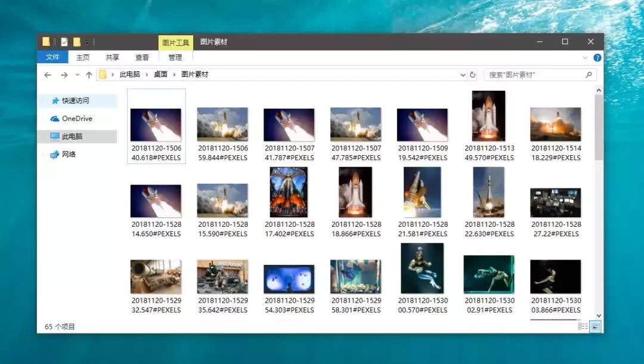Select 此电脑 in the navigation pane
Screen dimensions: 644x364
coord(72,137)
